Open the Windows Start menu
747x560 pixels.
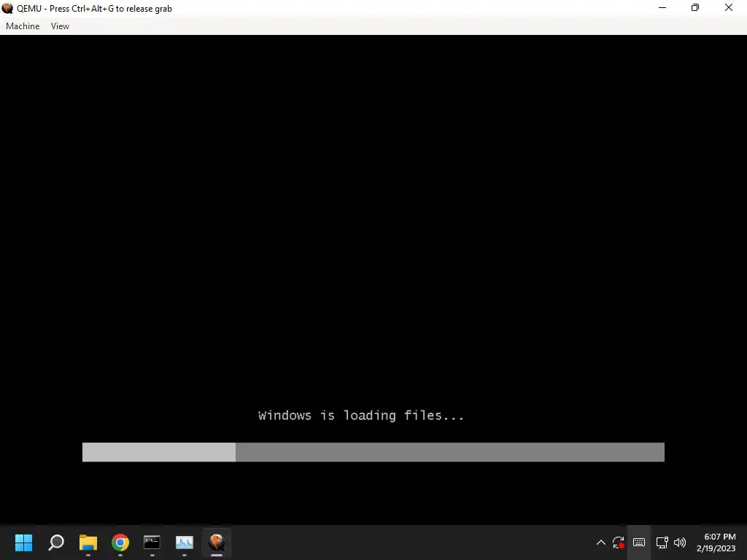24,542
